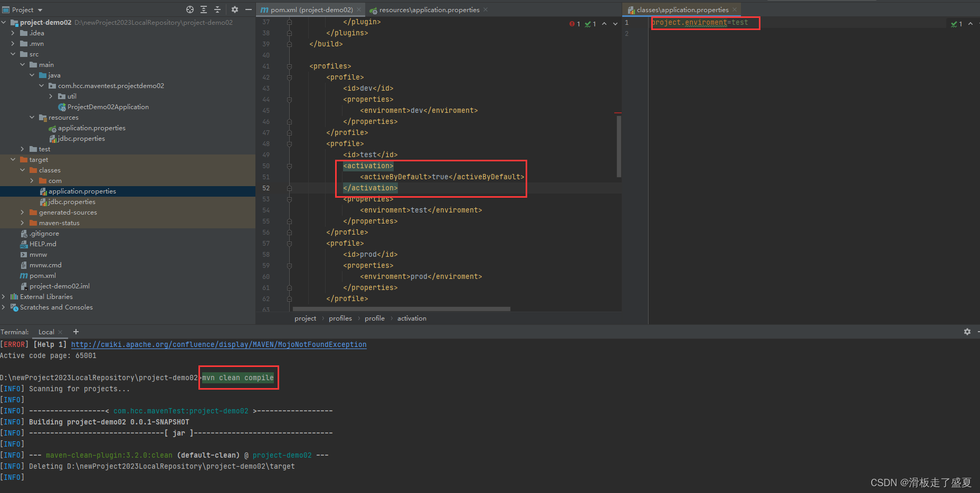Click Previous Highlighted Error up arrow
Screen dimensions: 980x493
(605, 24)
